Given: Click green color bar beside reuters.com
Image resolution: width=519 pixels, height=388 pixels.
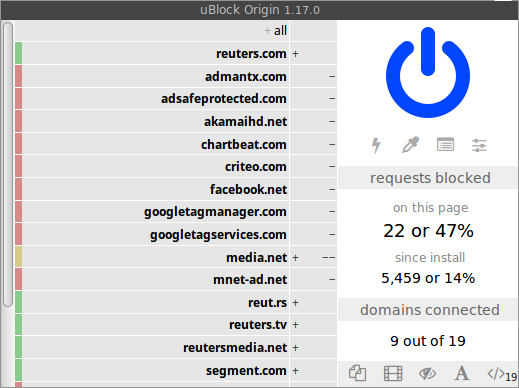Looking at the screenshot, I should tap(19, 53).
